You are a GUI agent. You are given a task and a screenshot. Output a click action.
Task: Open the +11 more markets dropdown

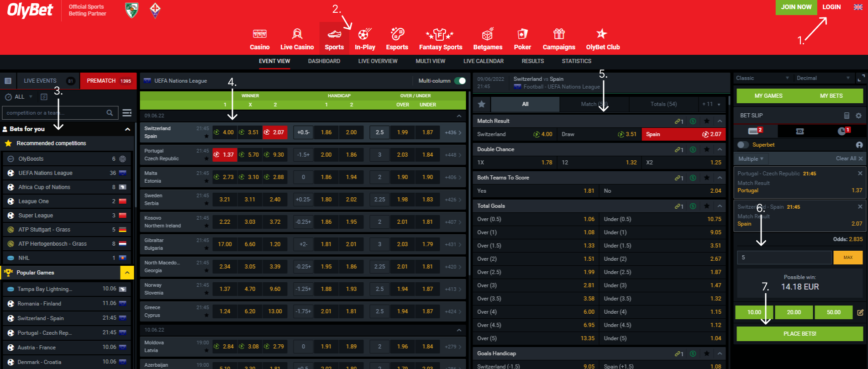pos(711,104)
